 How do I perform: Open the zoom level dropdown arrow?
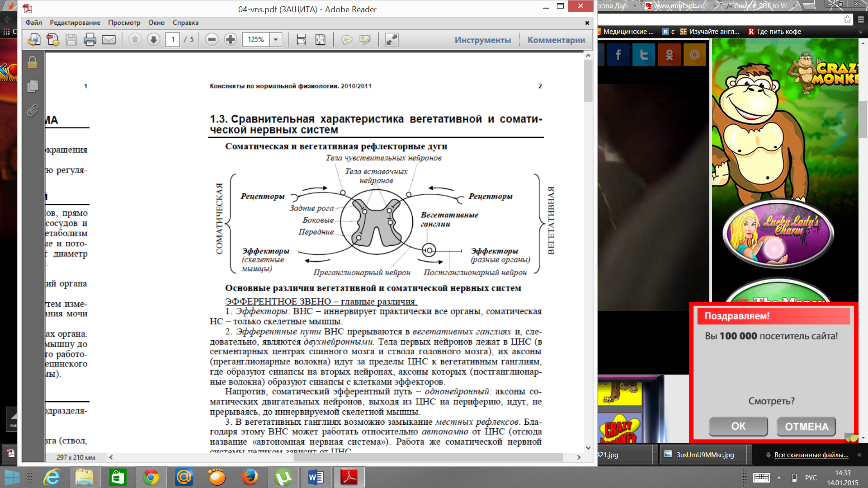coord(276,40)
